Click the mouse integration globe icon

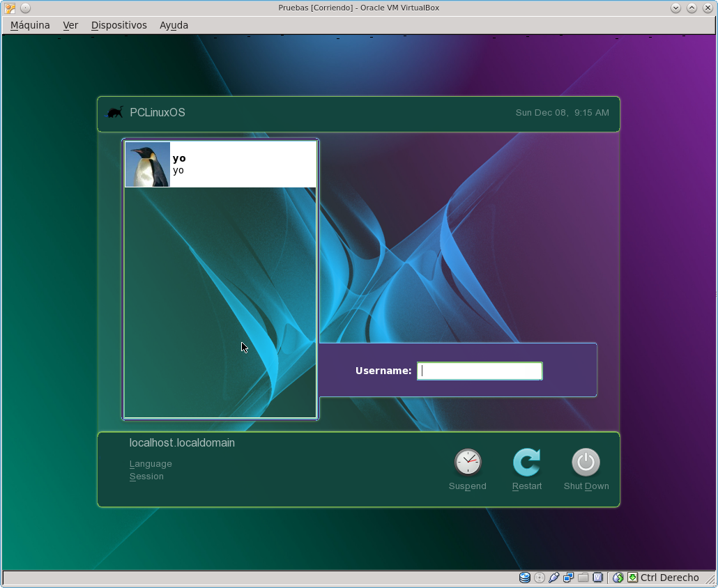[x=618, y=578]
